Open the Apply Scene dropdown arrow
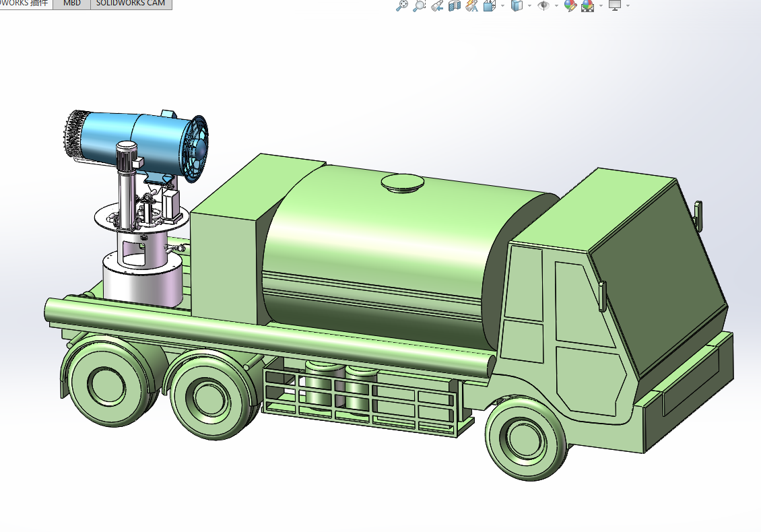 tap(601, 6)
